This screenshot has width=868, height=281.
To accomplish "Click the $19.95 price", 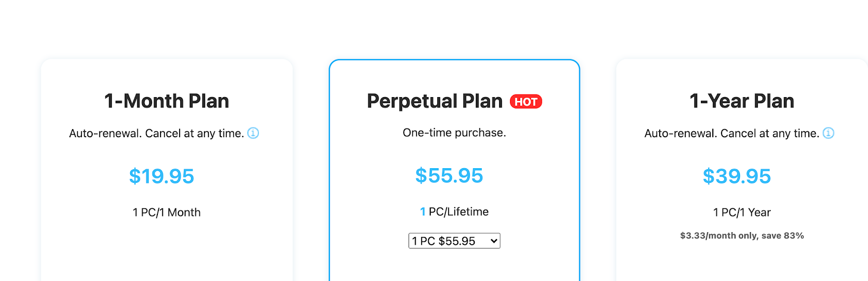I will tap(162, 176).
